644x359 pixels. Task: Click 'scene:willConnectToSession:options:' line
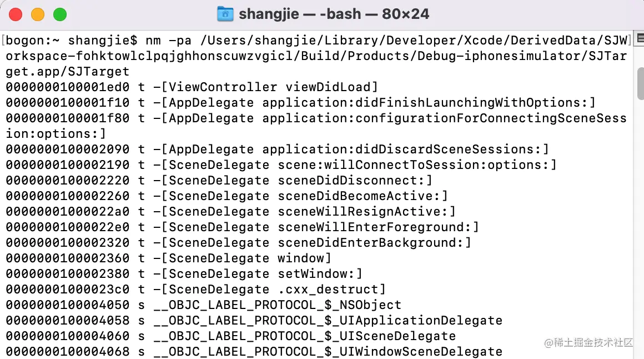417,165
